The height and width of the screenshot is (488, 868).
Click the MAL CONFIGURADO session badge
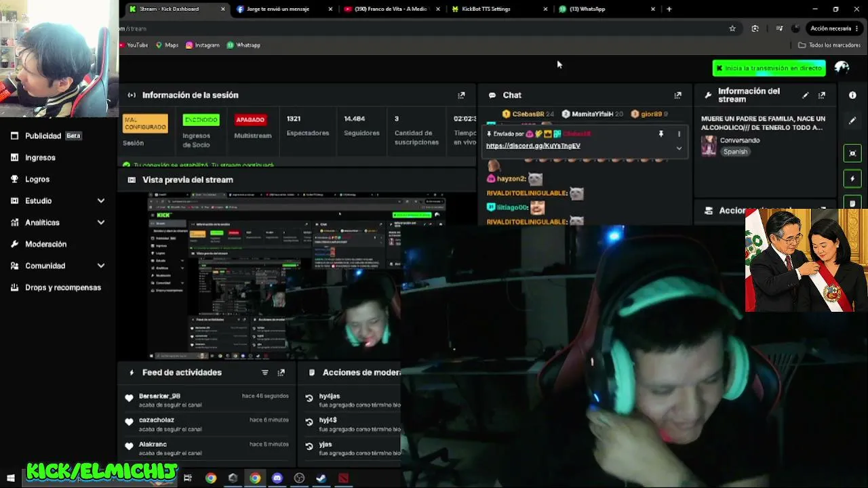point(145,123)
